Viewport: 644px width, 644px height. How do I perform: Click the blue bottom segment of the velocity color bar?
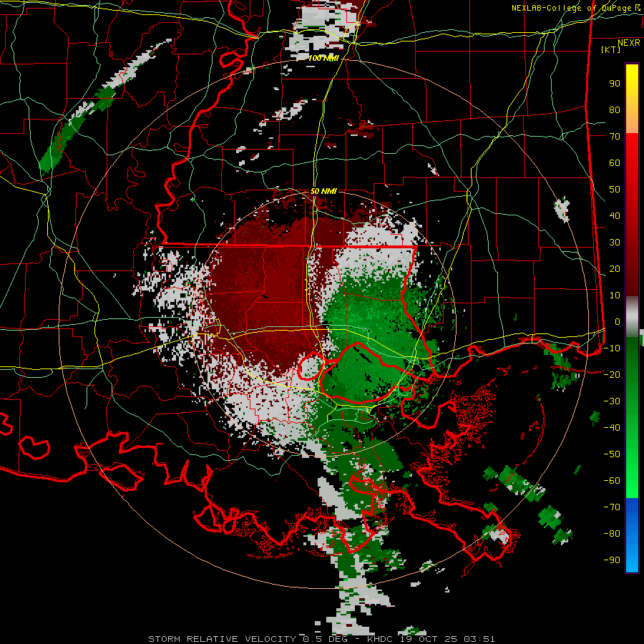click(x=632, y=535)
